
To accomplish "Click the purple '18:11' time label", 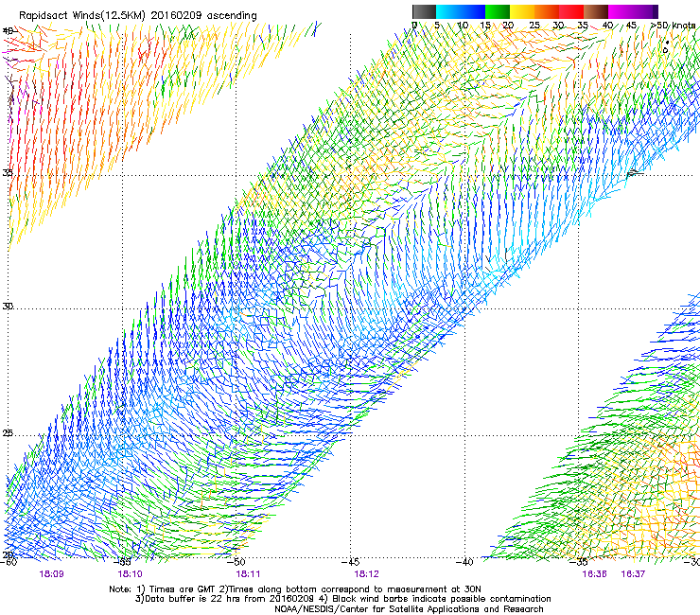I will click(x=248, y=574).
